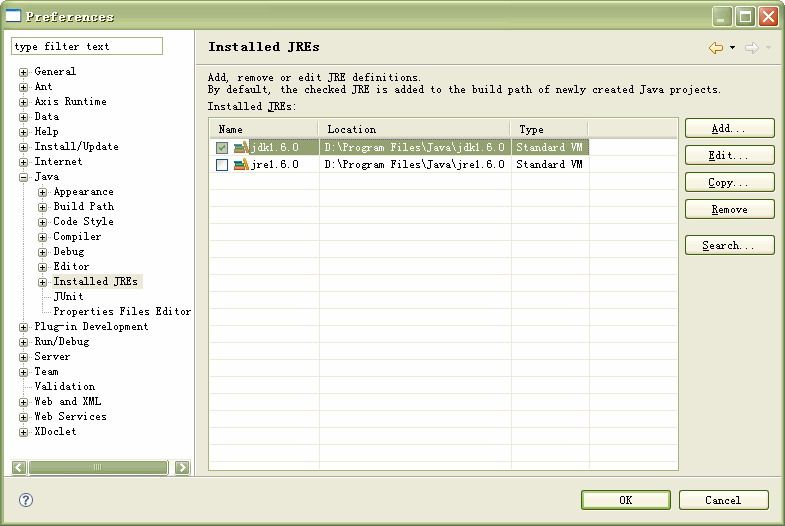The width and height of the screenshot is (785, 526).
Task: Select Build Path tree item
Action: 84,206
